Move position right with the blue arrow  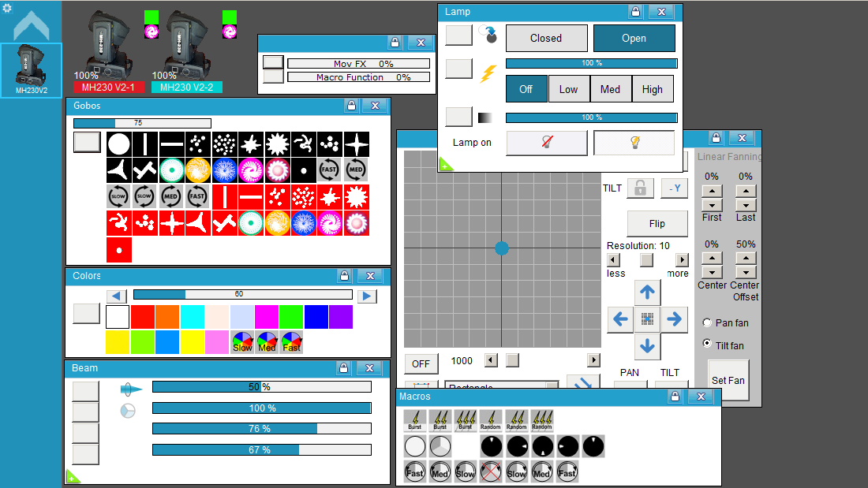[x=674, y=319]
